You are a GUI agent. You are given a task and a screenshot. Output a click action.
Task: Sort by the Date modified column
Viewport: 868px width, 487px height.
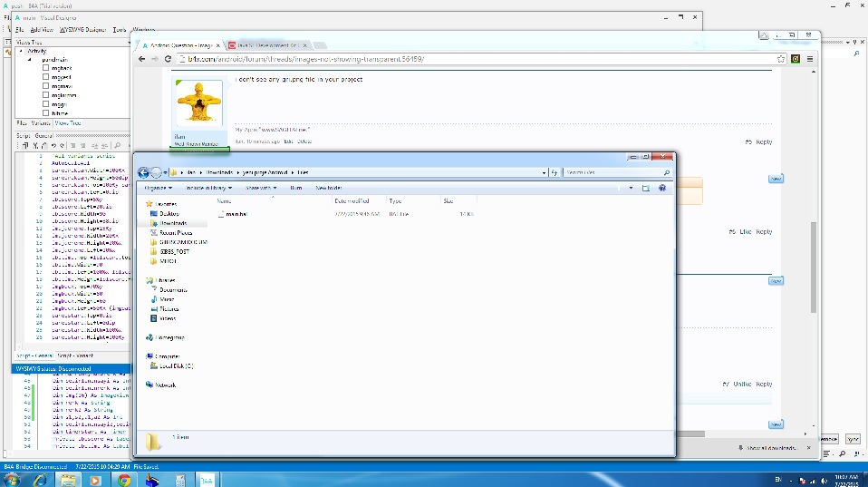[352, 201]
